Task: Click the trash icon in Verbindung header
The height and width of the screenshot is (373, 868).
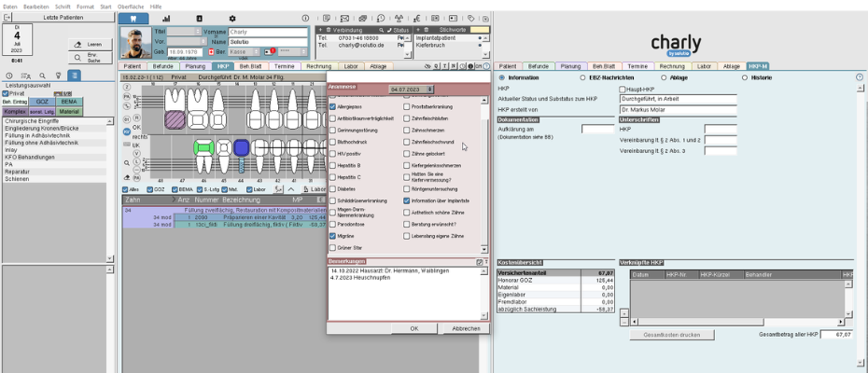Action: pos(329,29)
